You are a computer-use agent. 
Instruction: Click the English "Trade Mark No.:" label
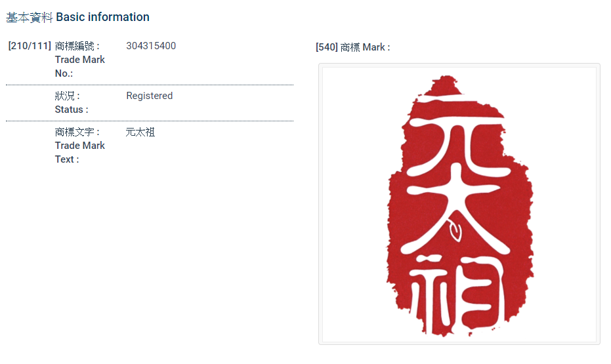(79, 66)
